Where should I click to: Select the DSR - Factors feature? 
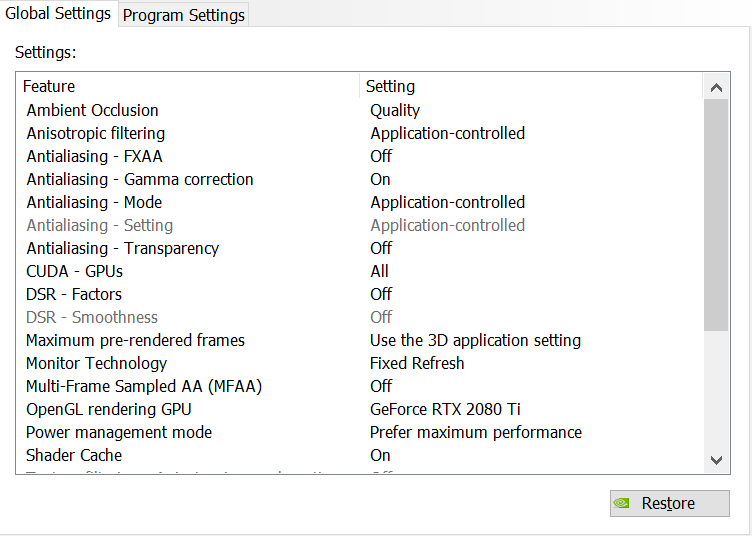74,294
